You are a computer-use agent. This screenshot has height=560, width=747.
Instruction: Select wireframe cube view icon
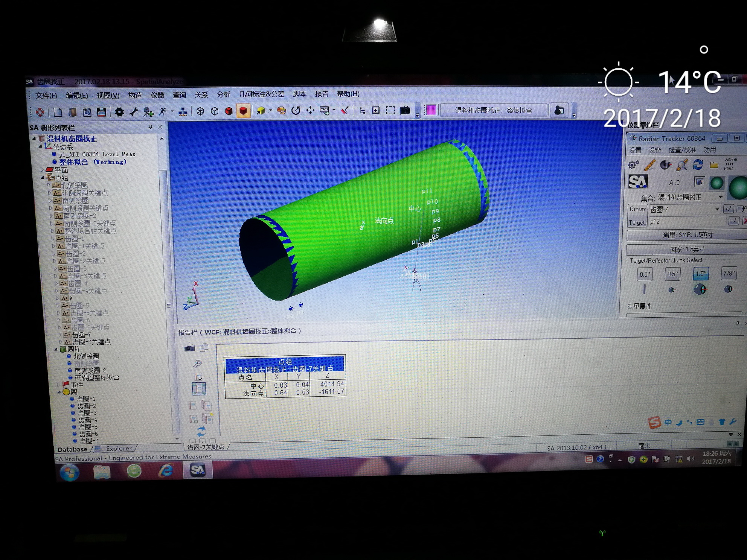[200, 111]
